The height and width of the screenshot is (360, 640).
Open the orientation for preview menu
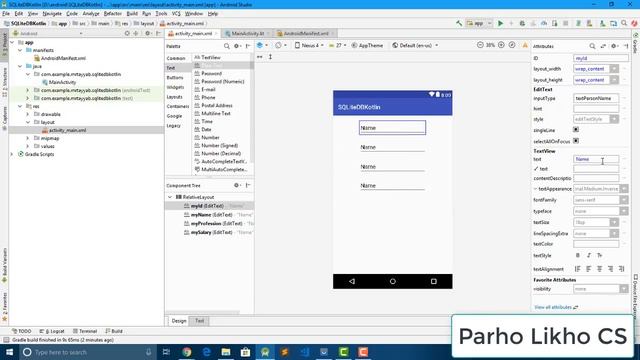[x=280, y=45]
